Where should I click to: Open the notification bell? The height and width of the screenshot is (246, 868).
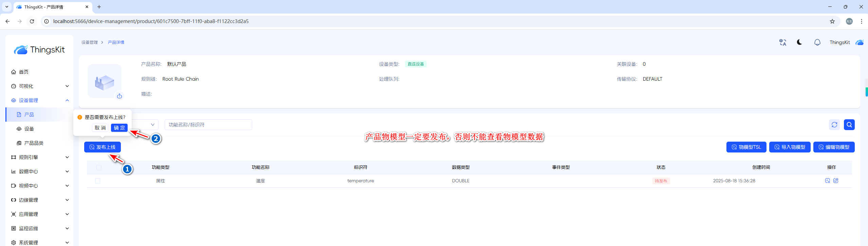[817, 42]
